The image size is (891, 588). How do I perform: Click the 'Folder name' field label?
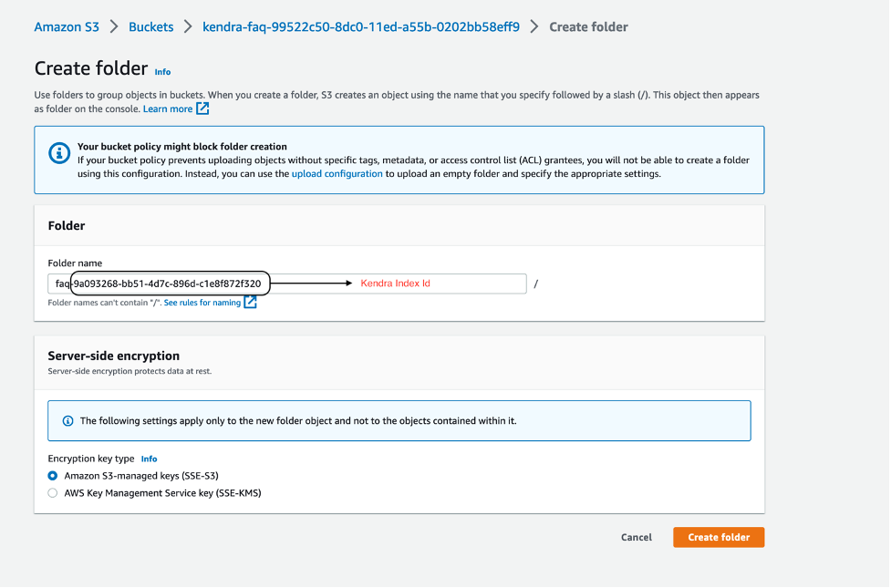tap(75, 263)
